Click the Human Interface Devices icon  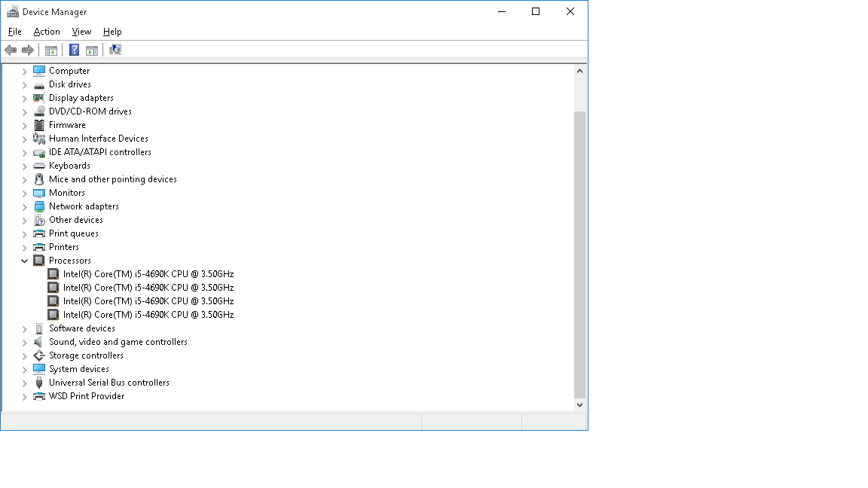pyautogui.click(x=38, y=139)
